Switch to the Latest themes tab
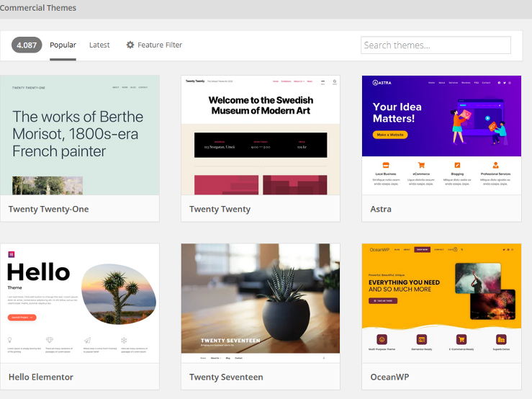Screen dimensions: 532x399 coord(99,45)
